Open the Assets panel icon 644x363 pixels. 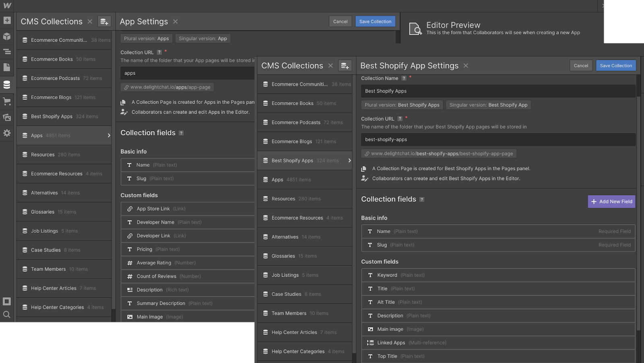click(x=7, y=118)
